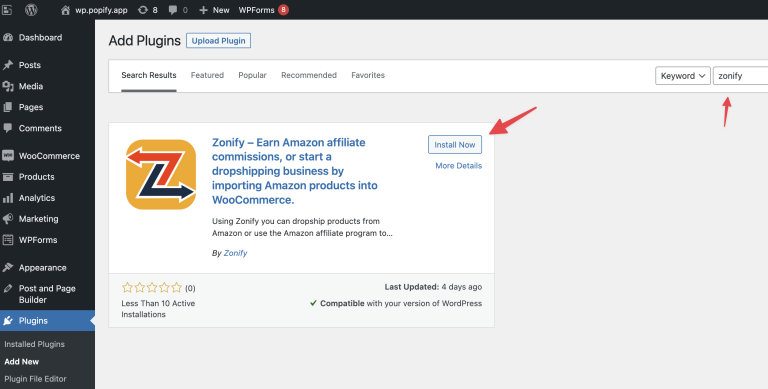
Task: Click the Plugins plug icon
Action: pos(8,321)
